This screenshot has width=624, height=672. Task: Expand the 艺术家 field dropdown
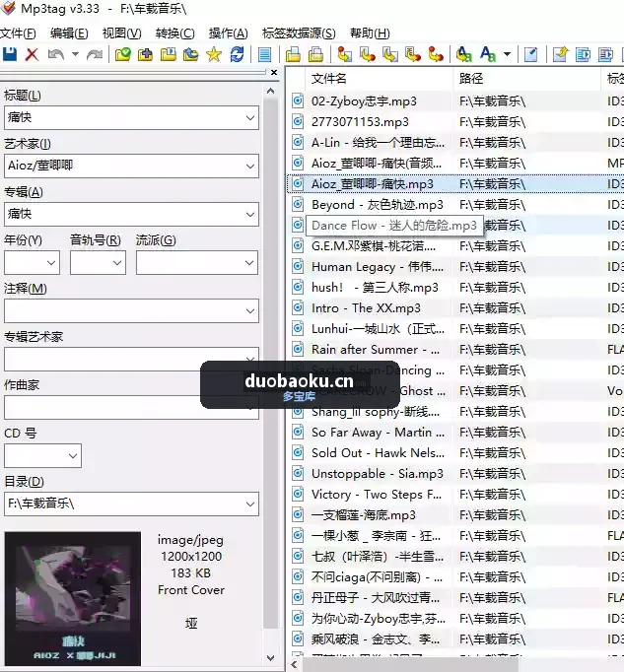tap(250, 167)
